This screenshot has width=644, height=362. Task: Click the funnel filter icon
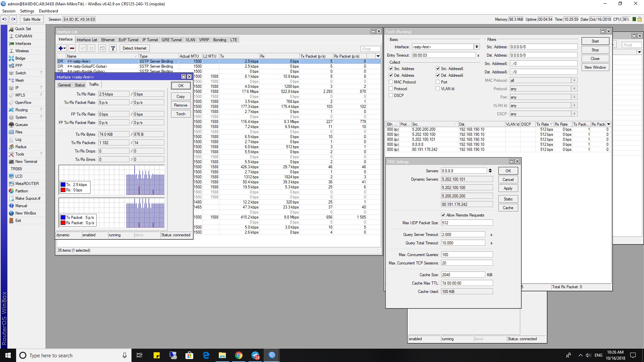coord(113,48)
